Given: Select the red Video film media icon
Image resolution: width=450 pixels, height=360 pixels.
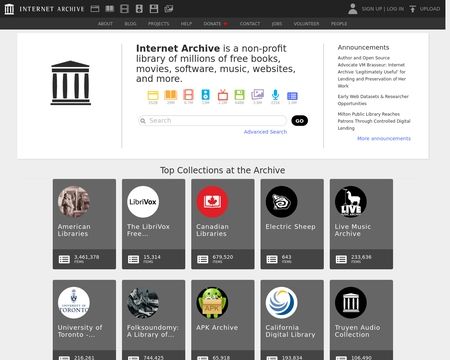Looking at the screenshot, I should coord(188,95).
